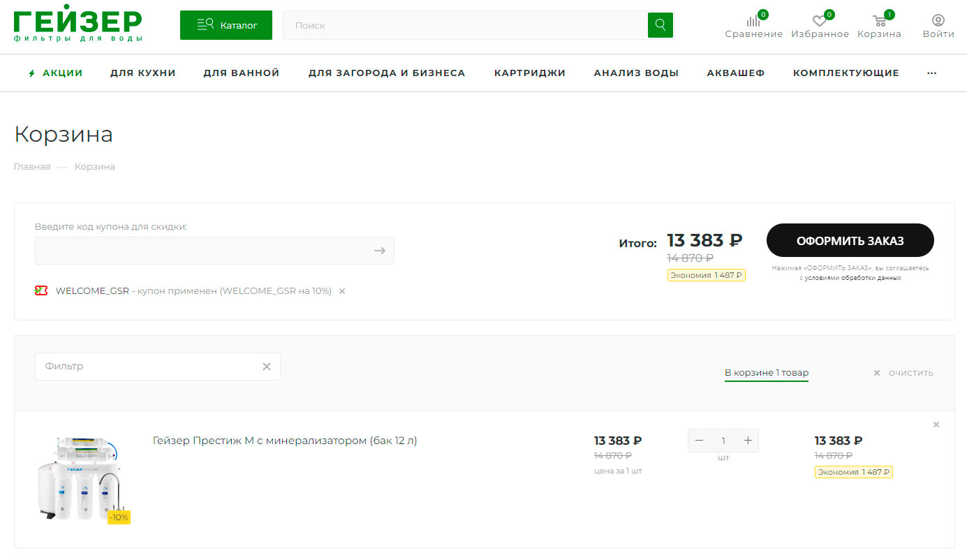
Task: Decrease quantity with the minus button
Action: (x=699, y=441)
